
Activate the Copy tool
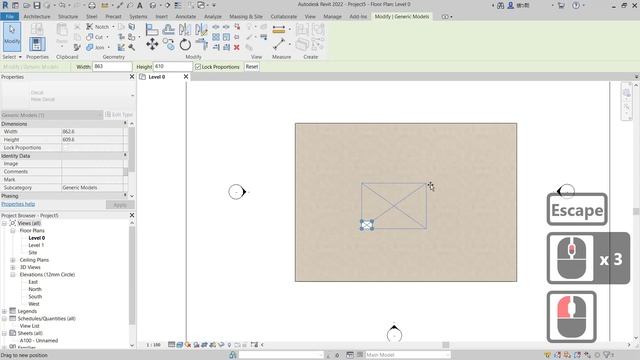pyautogui.click(x=168, y=44)
